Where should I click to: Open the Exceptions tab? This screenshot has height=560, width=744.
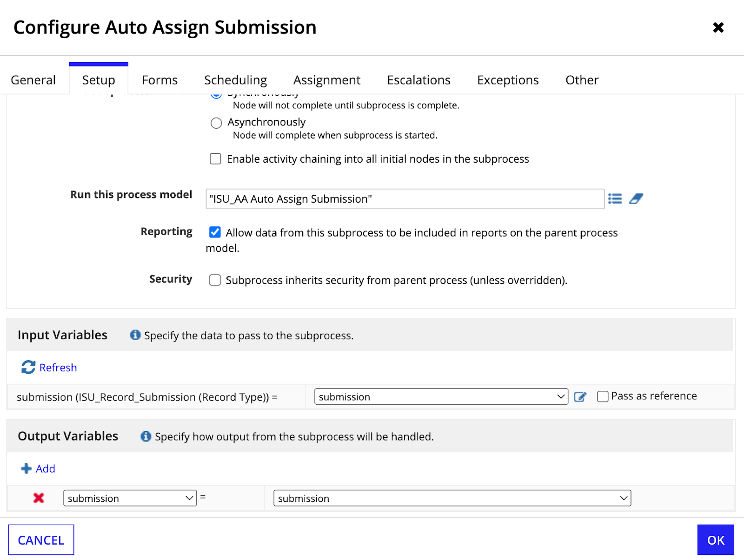click(508, 80)
